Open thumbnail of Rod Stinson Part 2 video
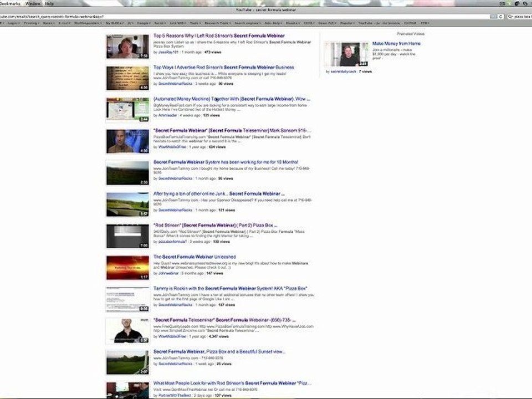 point(127,236)
